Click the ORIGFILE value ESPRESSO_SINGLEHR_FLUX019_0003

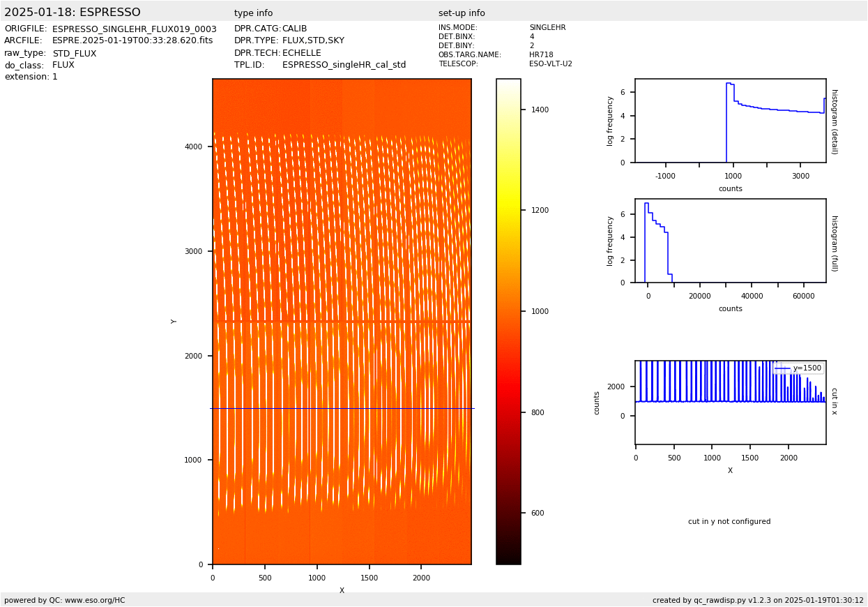(x=134, y=29)
